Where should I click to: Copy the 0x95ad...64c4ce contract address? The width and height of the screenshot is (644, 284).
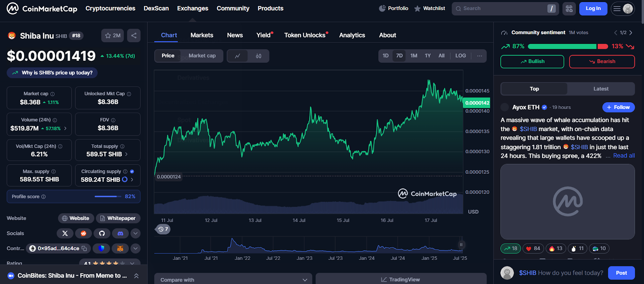[x=84, y=249]
